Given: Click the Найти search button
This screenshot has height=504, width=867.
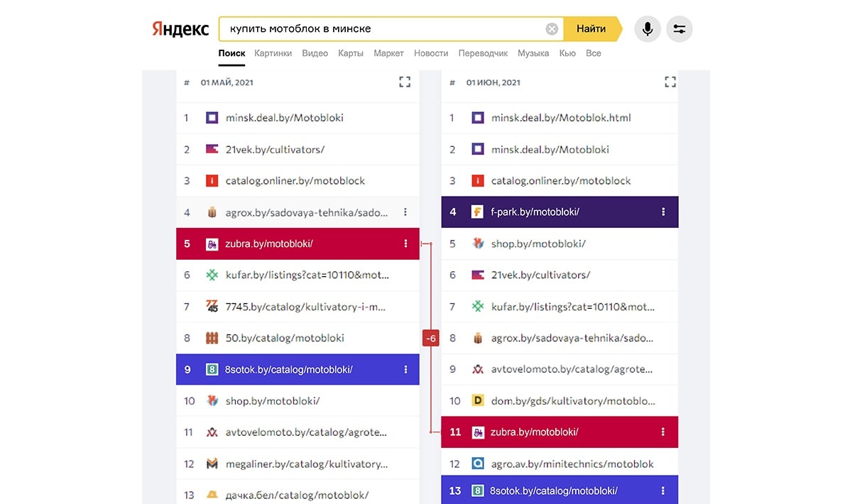Looking at the screenshot, I should click(x=591, y=29).
